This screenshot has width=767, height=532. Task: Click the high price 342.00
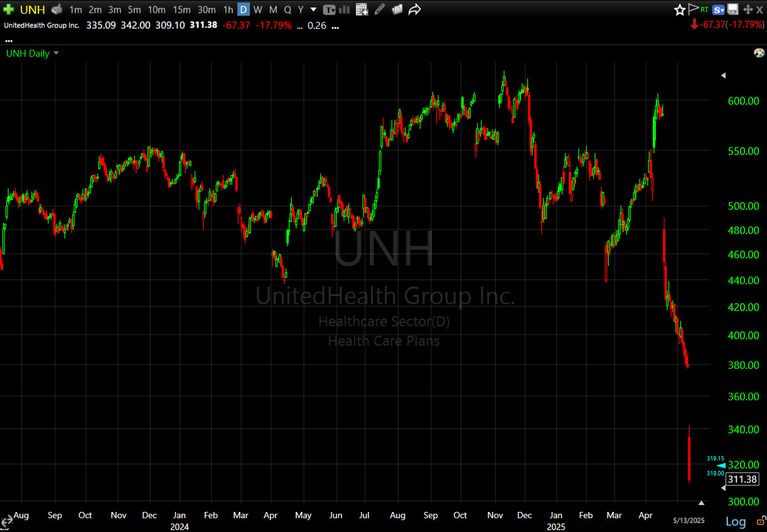point(136,26)
